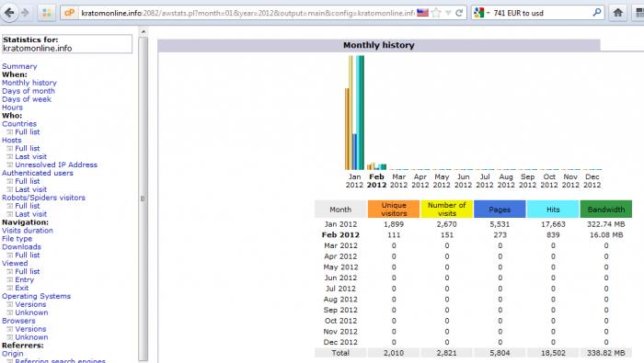Go back with the browser back arrow
This screenshot has height=363, width=644.
pyautogui.click(x=9, y=13)
